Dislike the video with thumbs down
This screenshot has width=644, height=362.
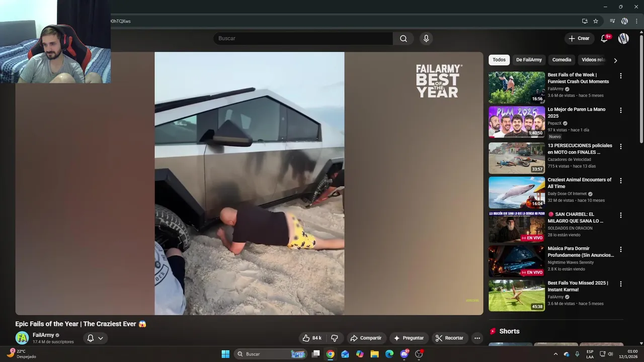coord(335,338)
